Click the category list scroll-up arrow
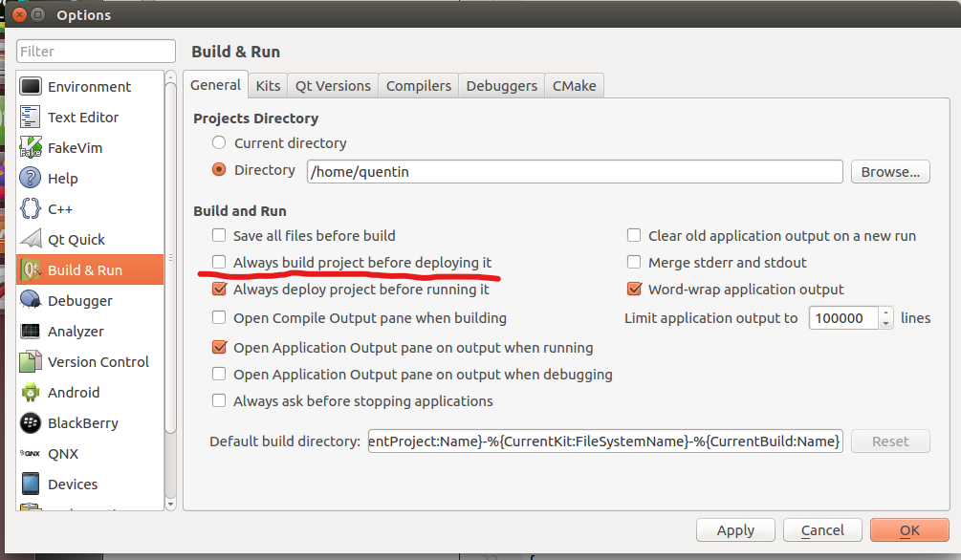 point(171,76)
